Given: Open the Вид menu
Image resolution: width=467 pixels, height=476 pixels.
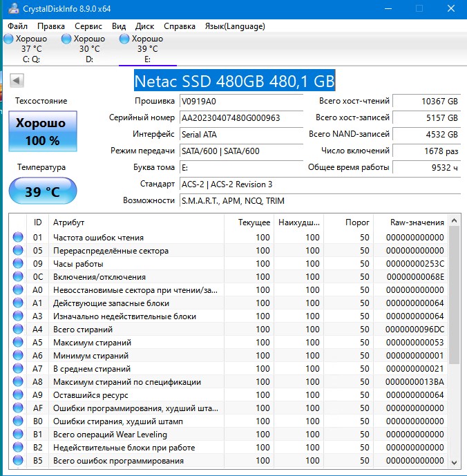Looking at the screenshot, I should tap(119, 26).
